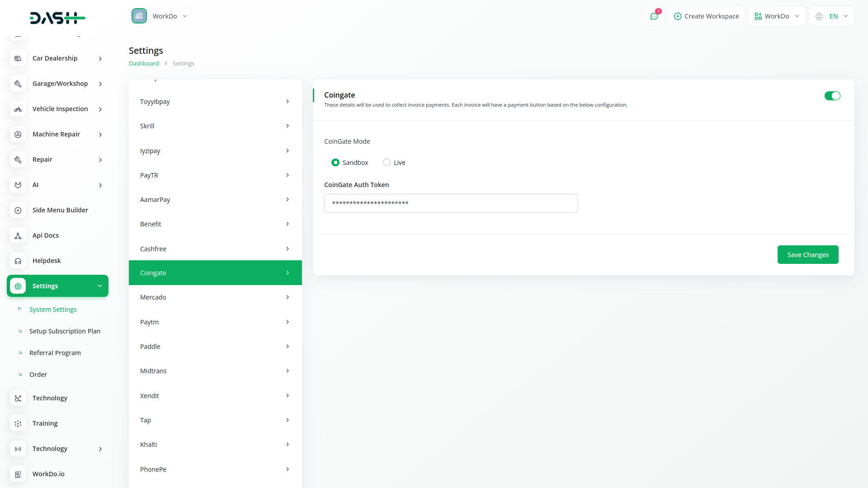
Task: Click the Api Docs icon
Action: click(18, 235)
